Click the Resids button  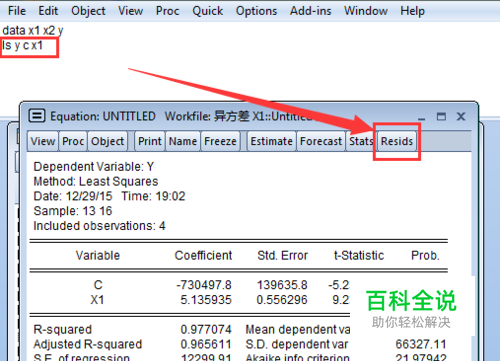point(397,141)
